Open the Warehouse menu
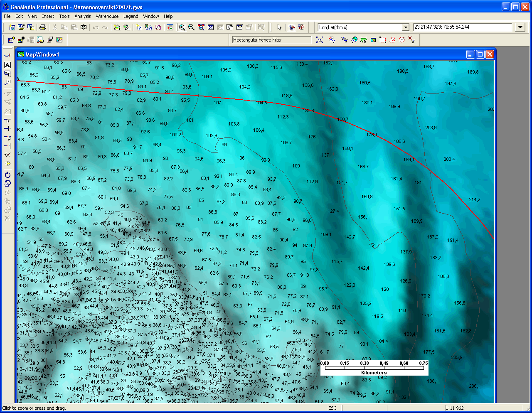The image size is (532, 413). tap(107, 16)
